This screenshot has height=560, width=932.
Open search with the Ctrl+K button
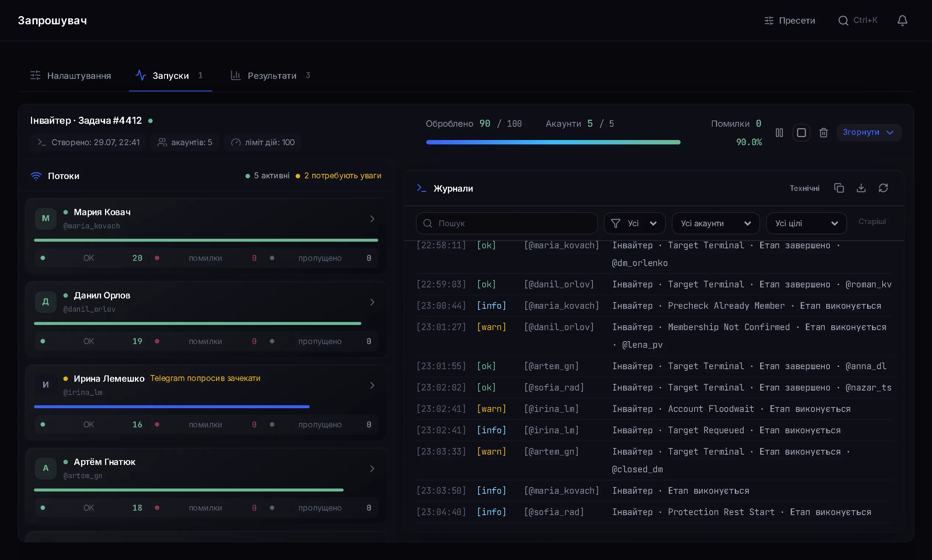(858, 20)
